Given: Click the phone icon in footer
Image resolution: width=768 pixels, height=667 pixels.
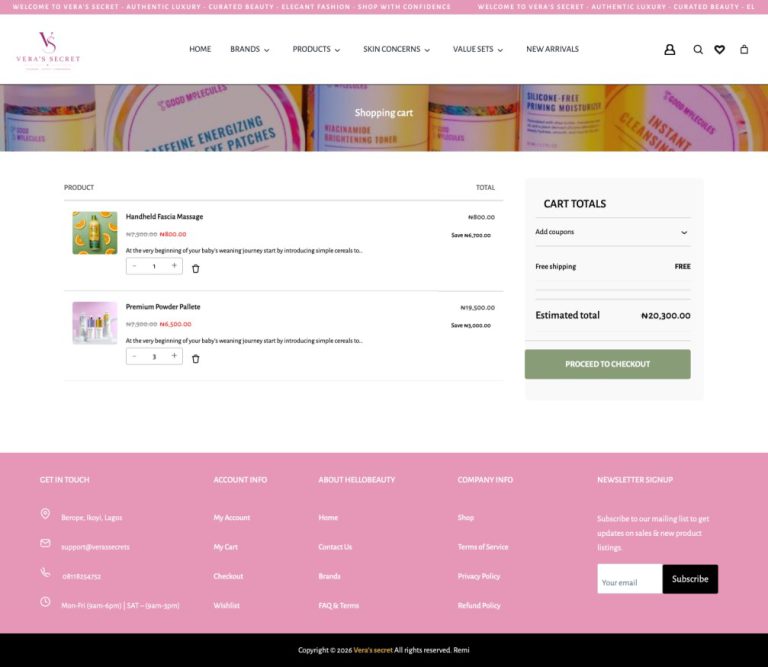Looking at the screenshot, I should tap(45, 572).
